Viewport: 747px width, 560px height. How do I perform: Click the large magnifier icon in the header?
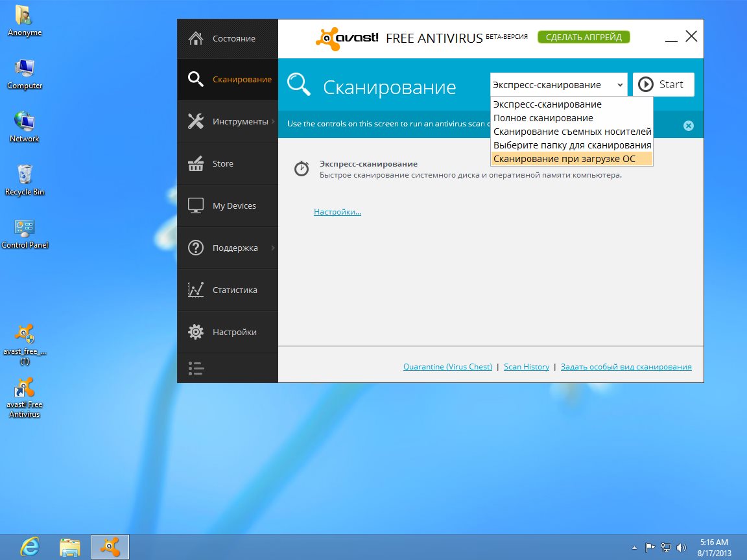tap(299, 85)
